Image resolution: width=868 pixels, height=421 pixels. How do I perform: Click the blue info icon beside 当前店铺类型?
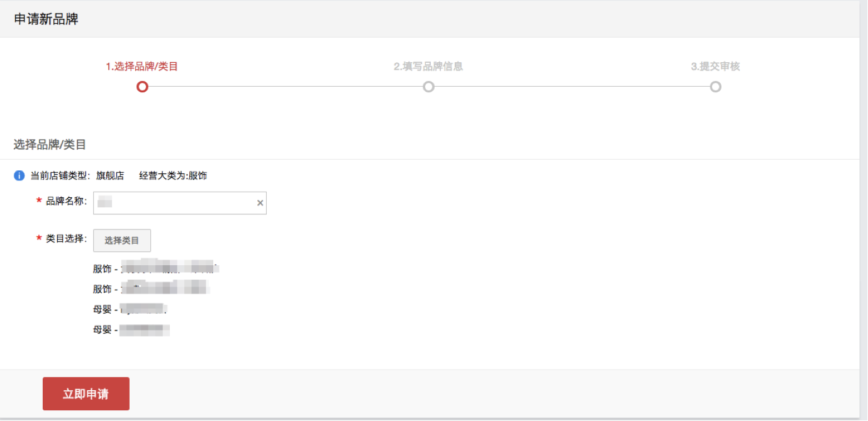pyautogui.click(x=19, y=175)
